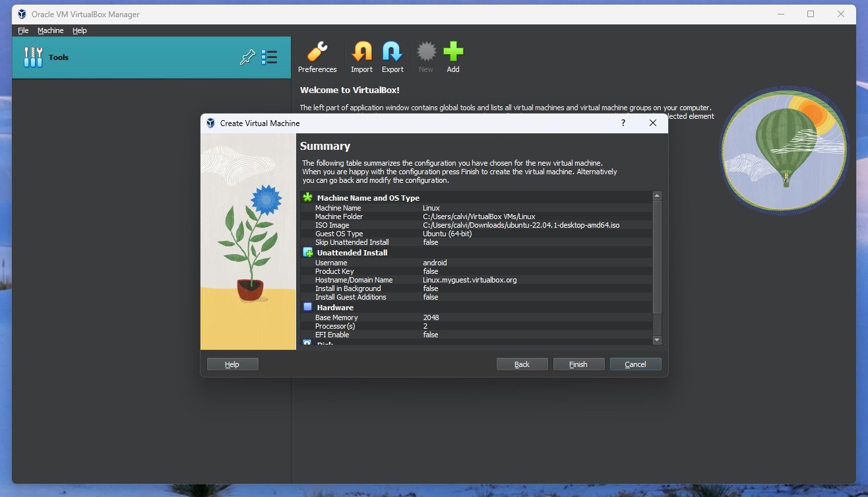
Task: Open the Preferences wrench icon
Action: click(x=317, y=52)
